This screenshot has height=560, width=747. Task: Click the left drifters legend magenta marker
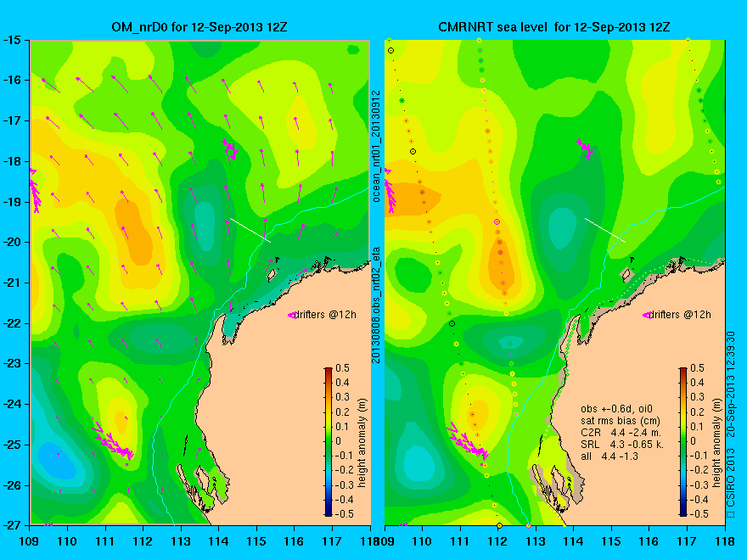click(291, 315)
